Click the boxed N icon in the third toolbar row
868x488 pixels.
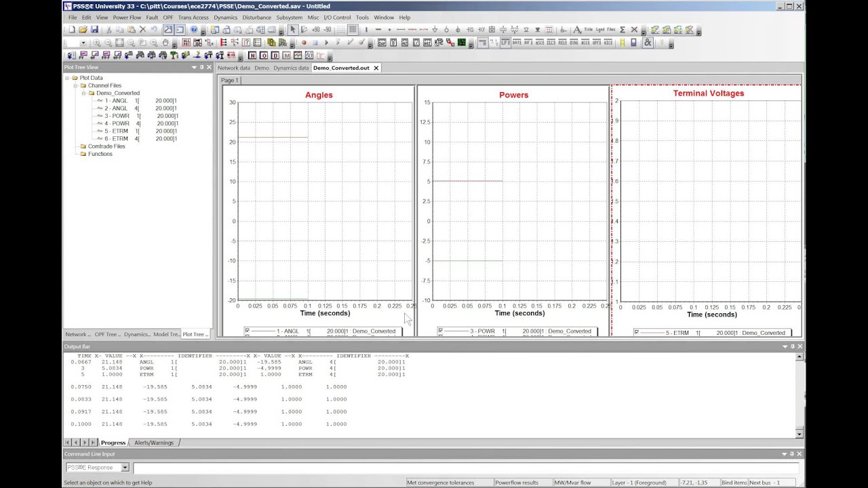coord(252,56)
